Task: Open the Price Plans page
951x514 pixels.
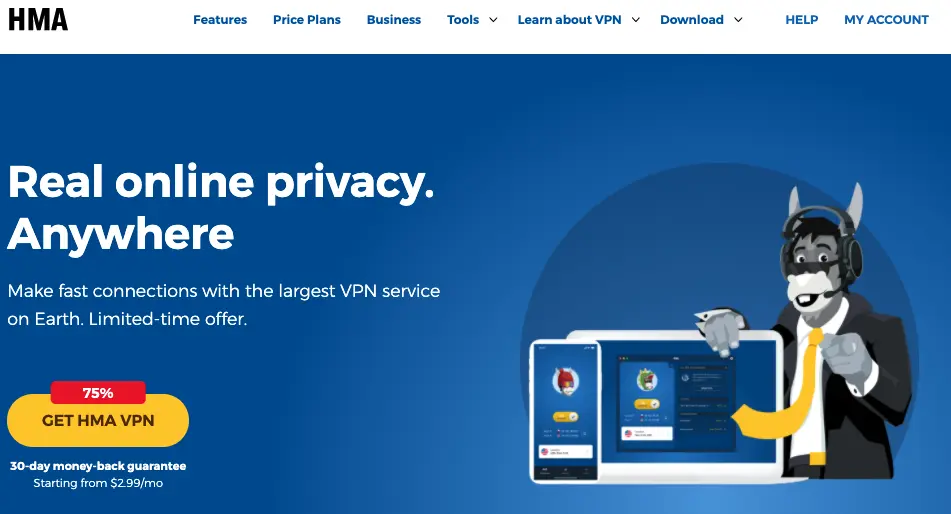Action: 307,20
